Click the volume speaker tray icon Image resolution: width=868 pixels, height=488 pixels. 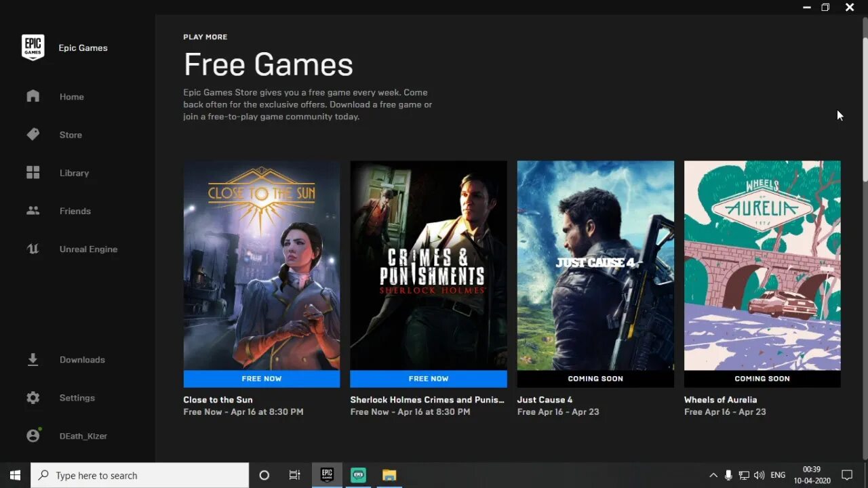point(759,475)
